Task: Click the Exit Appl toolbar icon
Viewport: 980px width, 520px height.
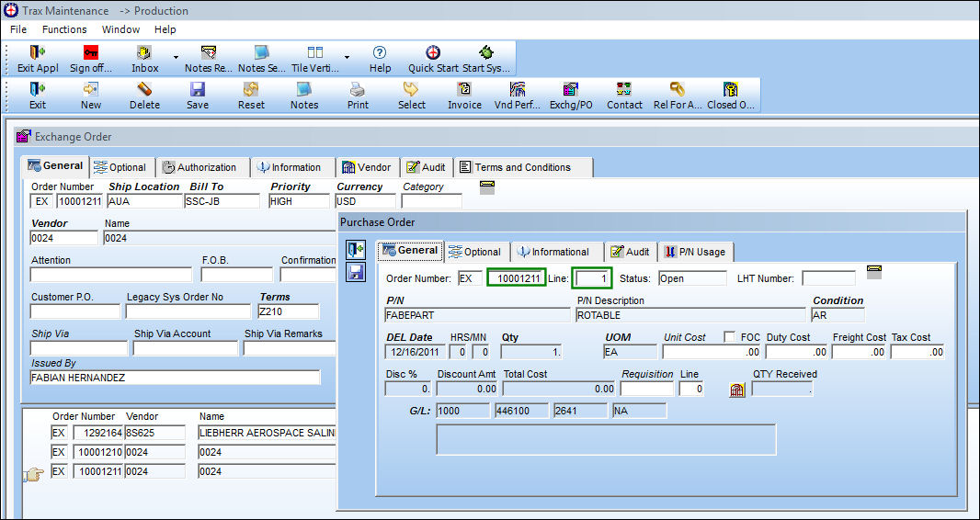Action: point(38,59)
